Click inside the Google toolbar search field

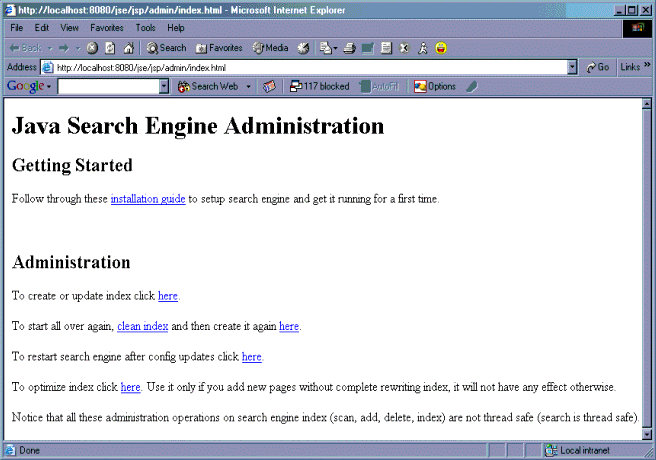click(109, 87)
